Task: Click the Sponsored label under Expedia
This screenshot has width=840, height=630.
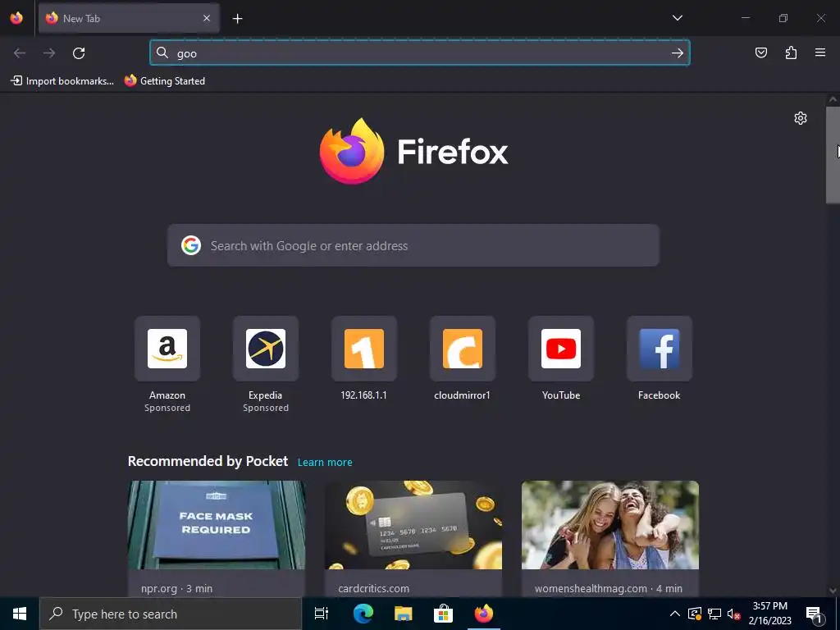Action: pyautogui.click(x=265, y=408)
